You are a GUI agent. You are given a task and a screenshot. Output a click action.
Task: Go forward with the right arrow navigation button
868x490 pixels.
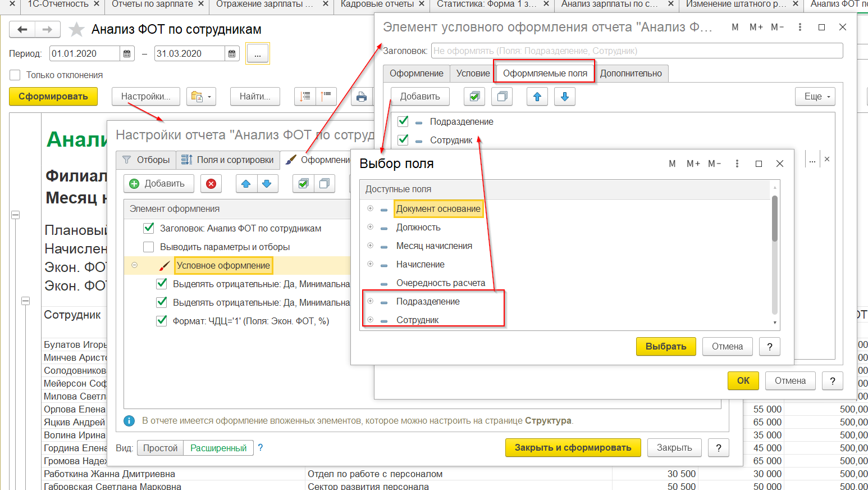tap(48, 29)
